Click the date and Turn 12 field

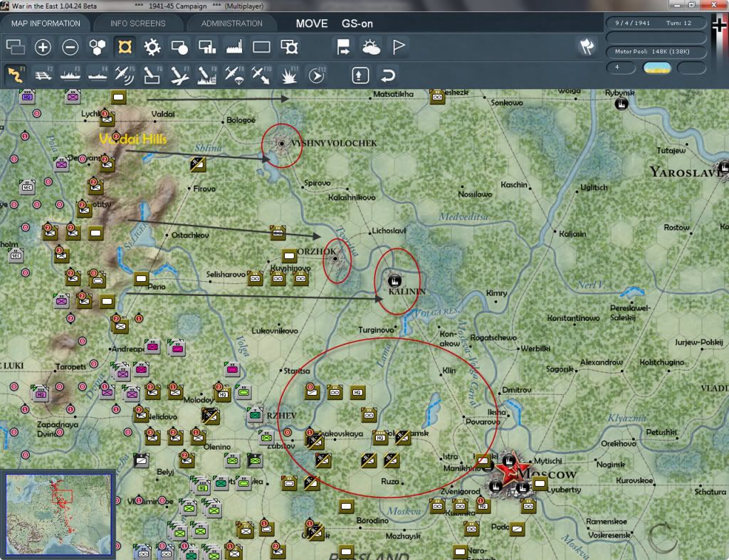[656, 23]
